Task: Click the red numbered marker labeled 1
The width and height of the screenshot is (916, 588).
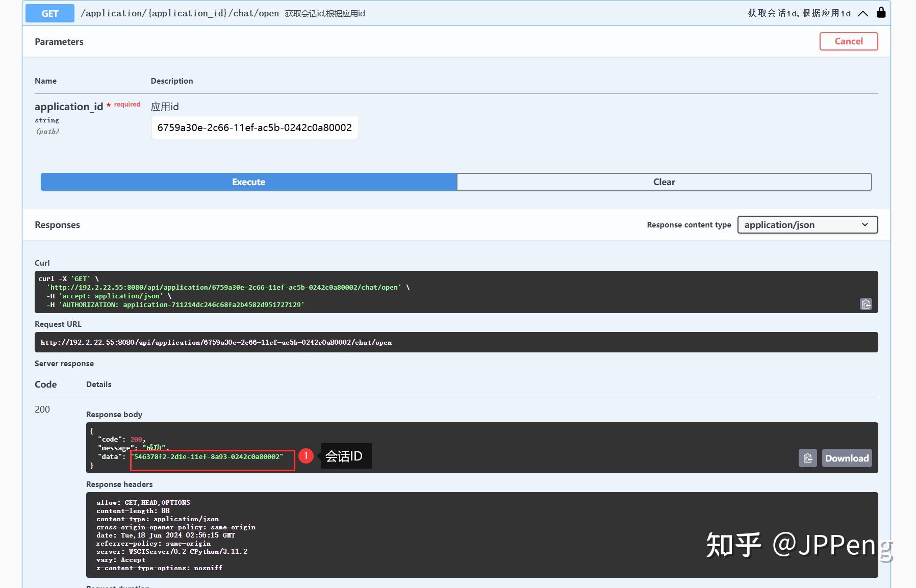Action: (307, 456)
